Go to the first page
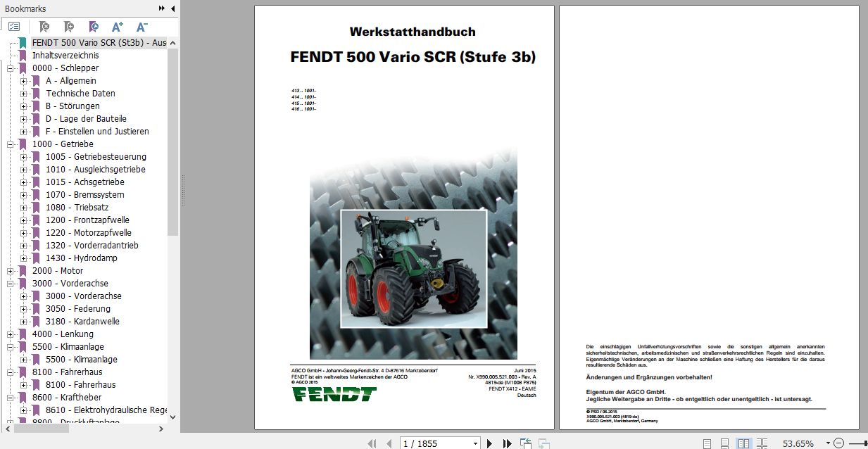Viewport: 868px width, 449px height. tap(372, 443)
